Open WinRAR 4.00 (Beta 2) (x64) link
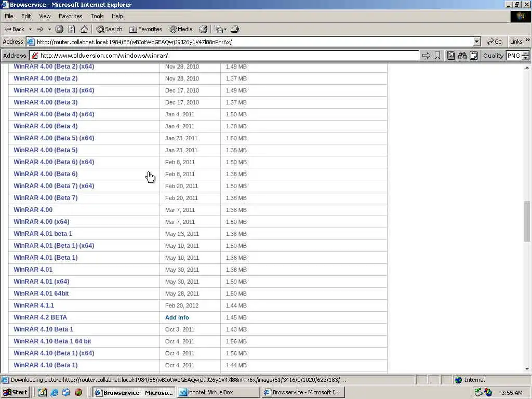The height and width of the screenshot is (399, 532). [54, 66]
